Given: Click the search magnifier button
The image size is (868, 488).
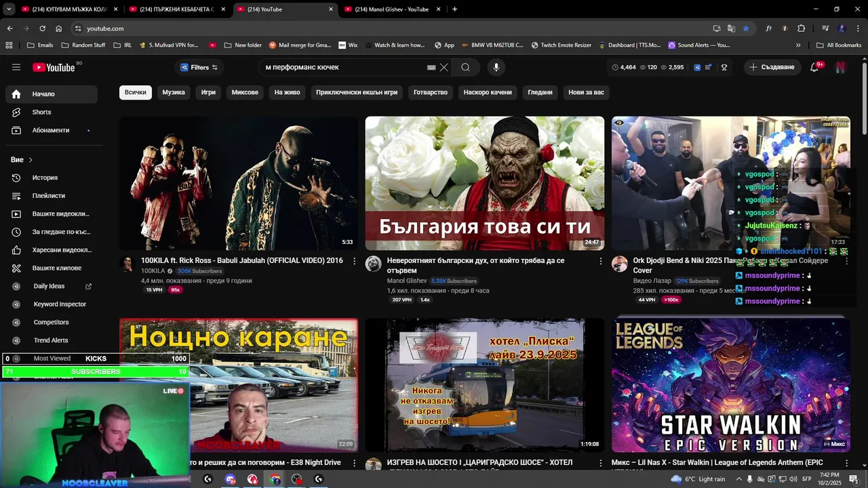Looking at the screenshot, I should (465, 67).
